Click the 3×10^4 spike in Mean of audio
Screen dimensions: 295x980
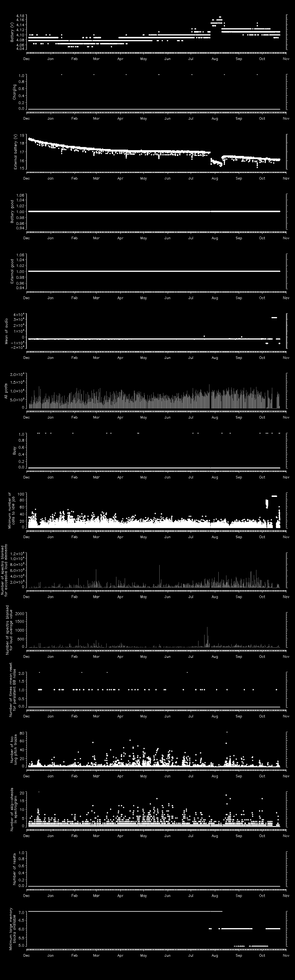274,317
